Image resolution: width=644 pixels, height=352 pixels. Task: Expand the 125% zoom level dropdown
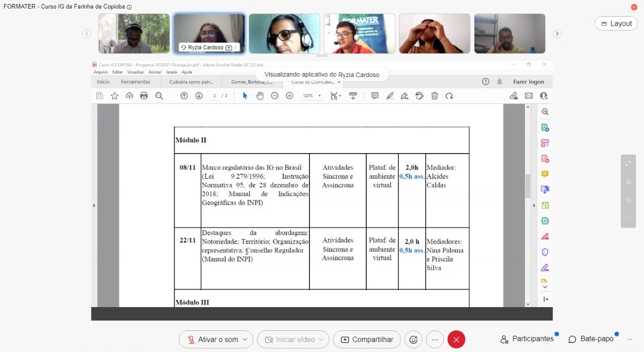pos(312,96)
